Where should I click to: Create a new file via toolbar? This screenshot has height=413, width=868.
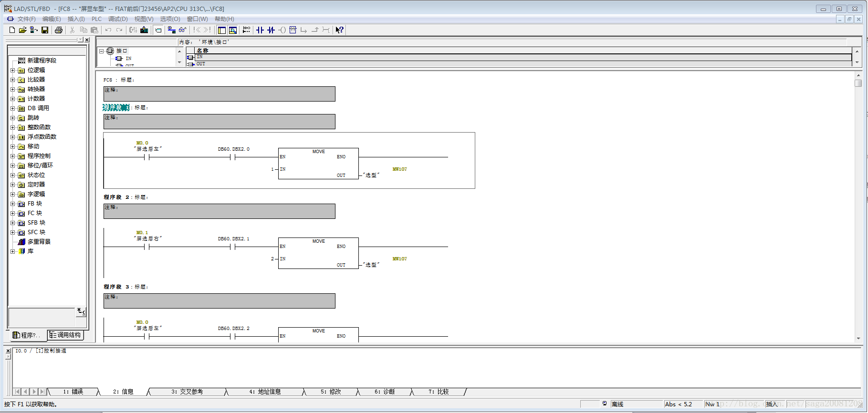click(12, 30)
